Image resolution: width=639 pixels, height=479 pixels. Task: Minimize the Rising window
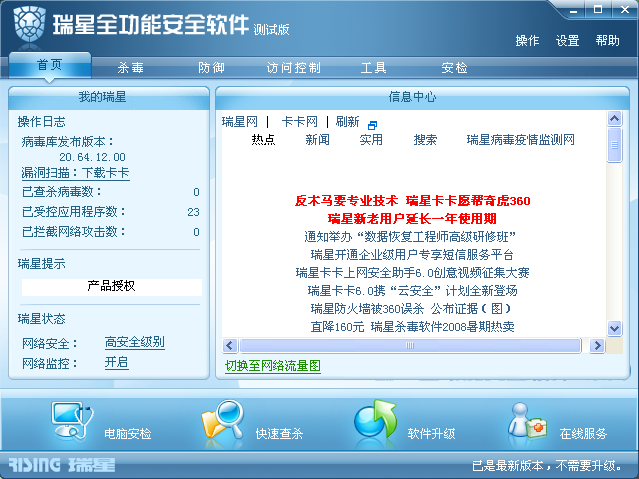(573, 10)
